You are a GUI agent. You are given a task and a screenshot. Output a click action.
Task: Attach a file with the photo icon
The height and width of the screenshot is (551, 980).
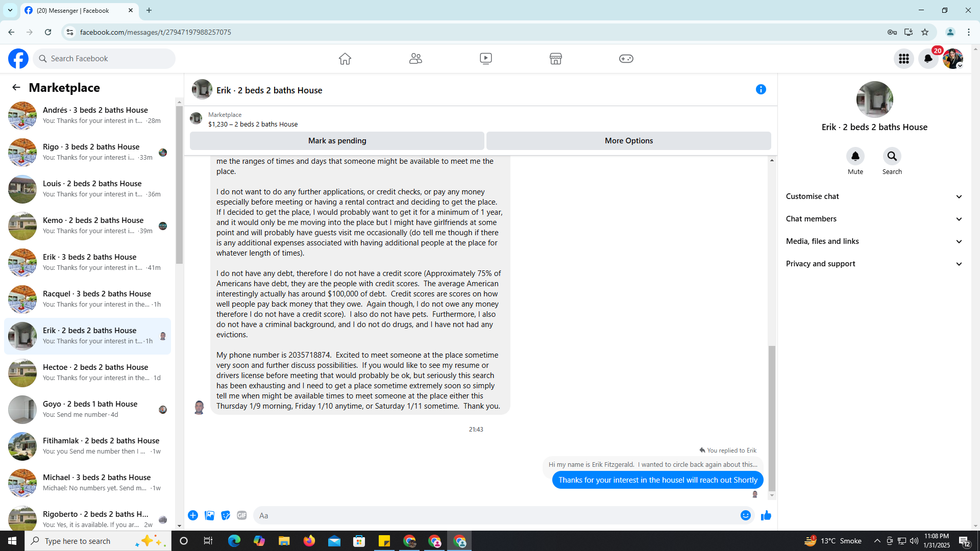(x=209, y=515)
